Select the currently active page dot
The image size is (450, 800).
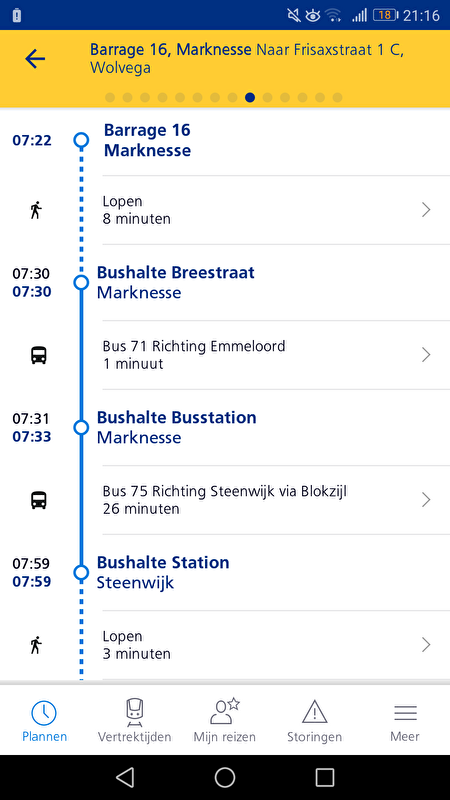[250, 97]
